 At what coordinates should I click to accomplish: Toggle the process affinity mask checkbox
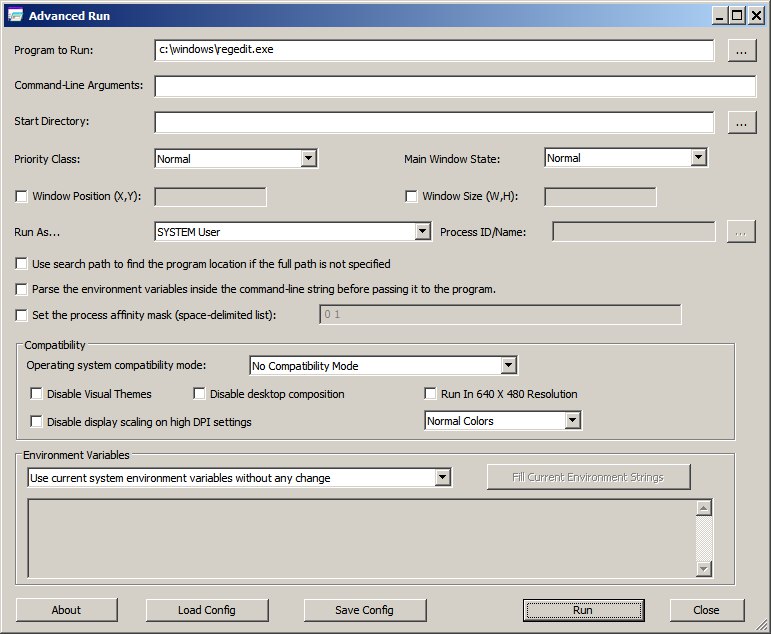pos(22,315)
